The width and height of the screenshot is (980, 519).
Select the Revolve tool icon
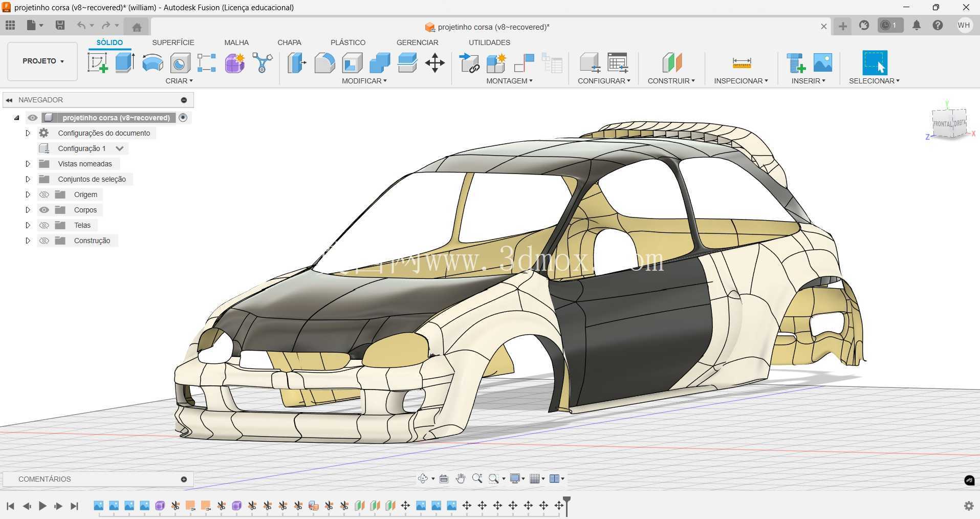coord(153,63)
